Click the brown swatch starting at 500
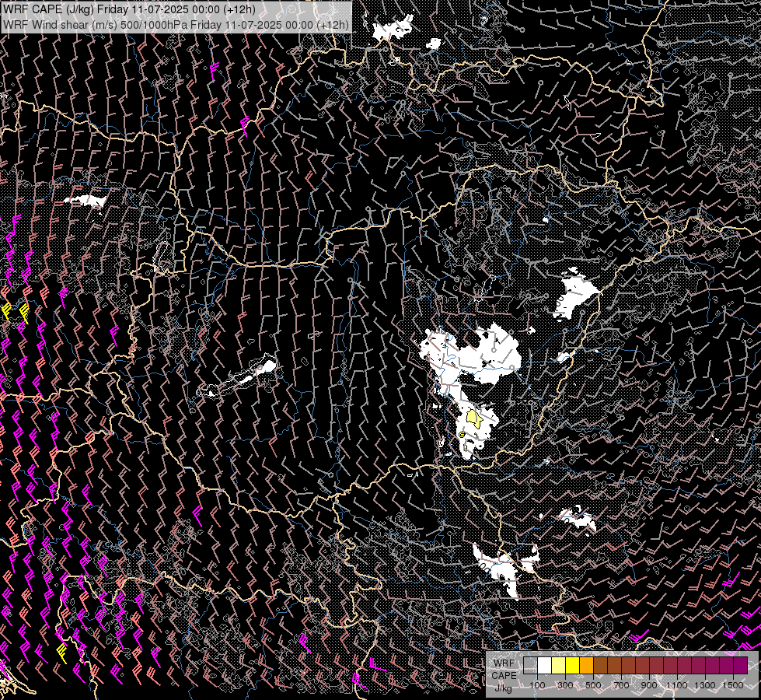This screenshot has width=761, height=700. 600,666
